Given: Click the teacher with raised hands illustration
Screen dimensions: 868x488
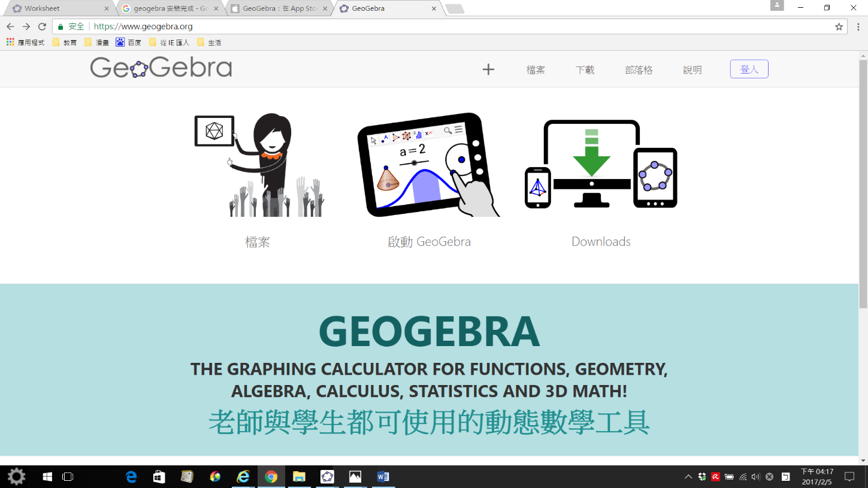Looking at the screenshot, I should (x=259, y=165).
